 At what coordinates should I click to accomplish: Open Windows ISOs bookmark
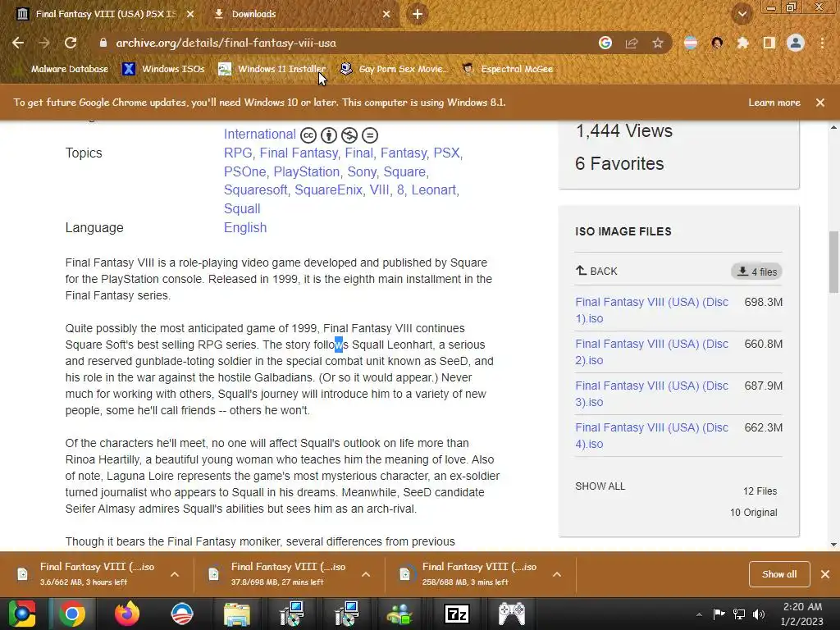coord(163,69)
